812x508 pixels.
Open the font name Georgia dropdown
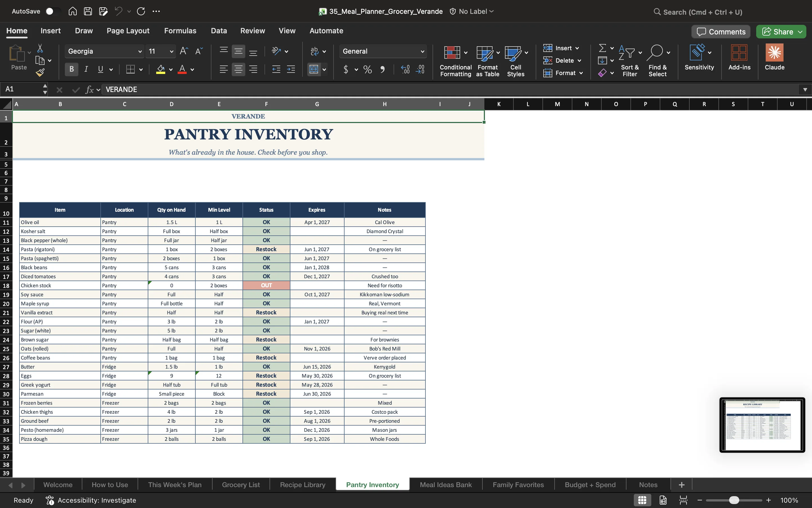click(140, 51)
